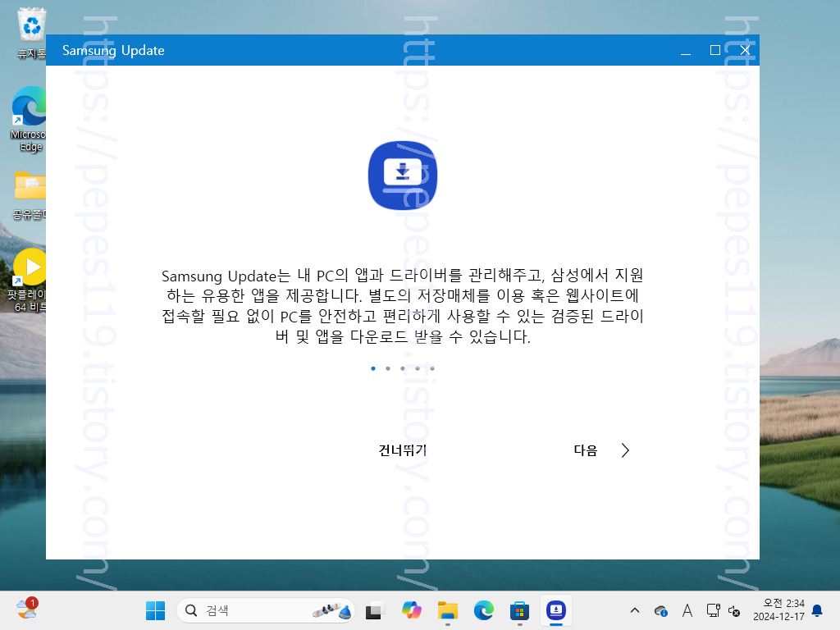Open the notification bell icon
The width and height of the screenshot is (840, 630).
pyautogui.click(x=818, y=610)
